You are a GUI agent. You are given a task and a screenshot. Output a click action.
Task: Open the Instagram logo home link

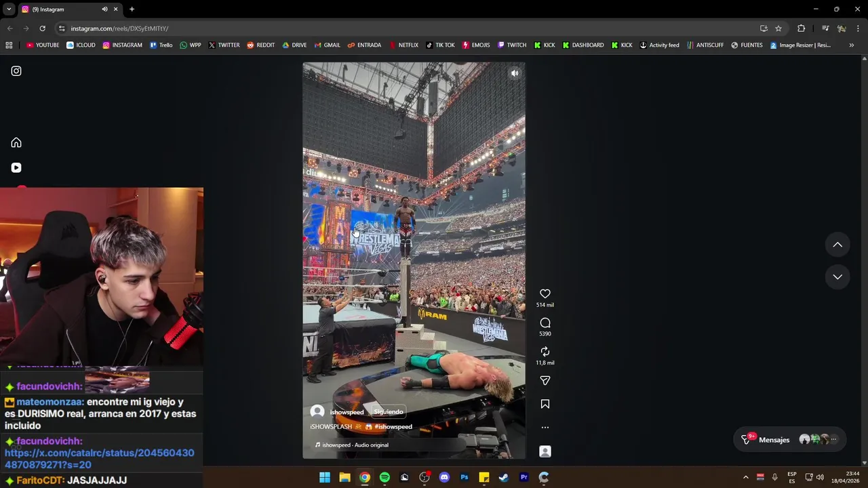[x=16, y=71]
